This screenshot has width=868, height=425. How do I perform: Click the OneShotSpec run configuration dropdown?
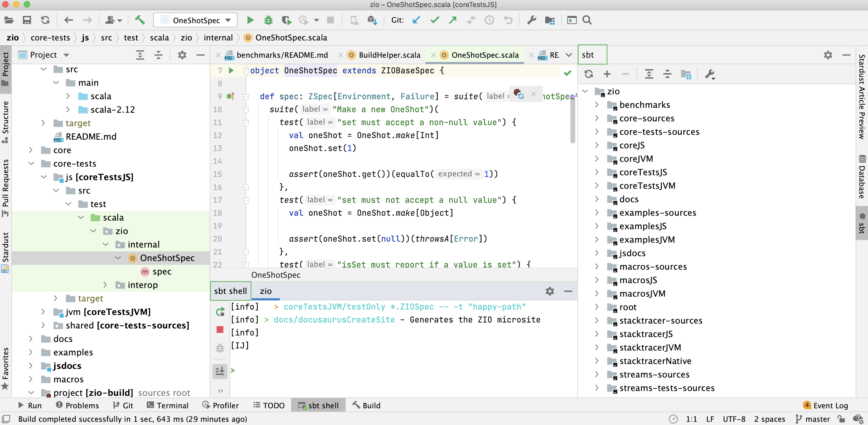pos(197,21)
